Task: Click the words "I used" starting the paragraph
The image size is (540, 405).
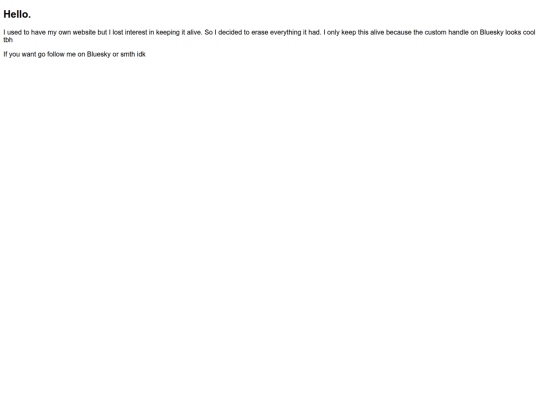Action: point(12,32)
